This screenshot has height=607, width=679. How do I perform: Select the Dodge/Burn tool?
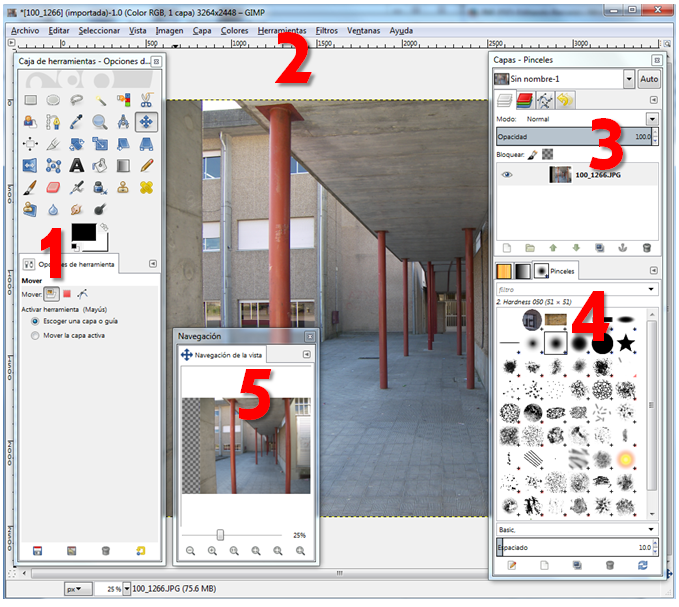point(100,210)
